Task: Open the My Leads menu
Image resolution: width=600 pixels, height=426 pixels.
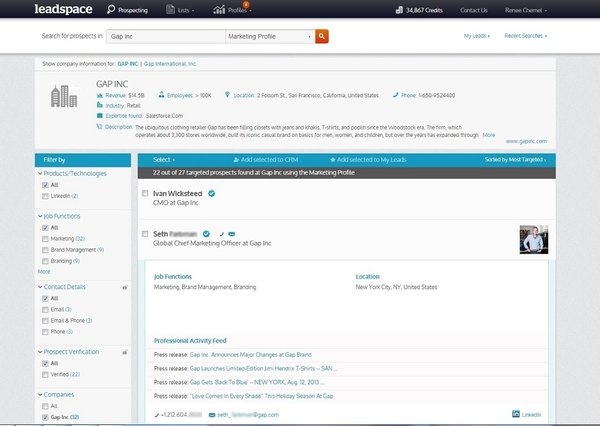Action: point(476,36)
